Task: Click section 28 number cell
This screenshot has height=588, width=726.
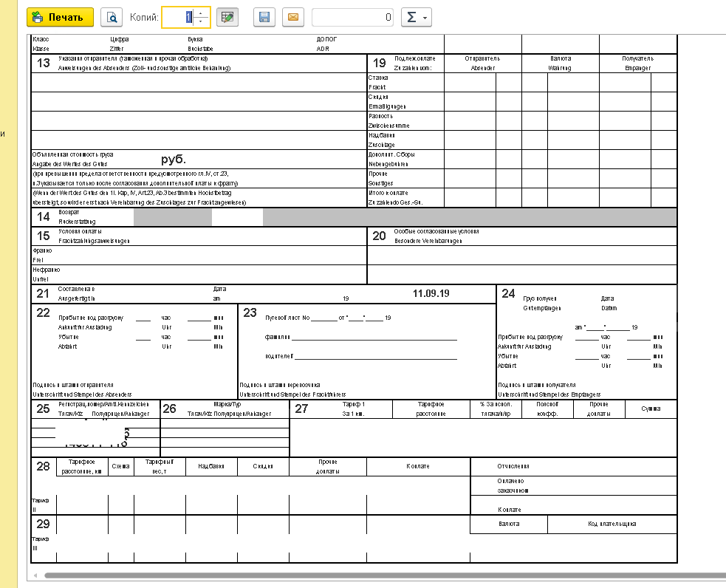Action: tap(43, 466)
